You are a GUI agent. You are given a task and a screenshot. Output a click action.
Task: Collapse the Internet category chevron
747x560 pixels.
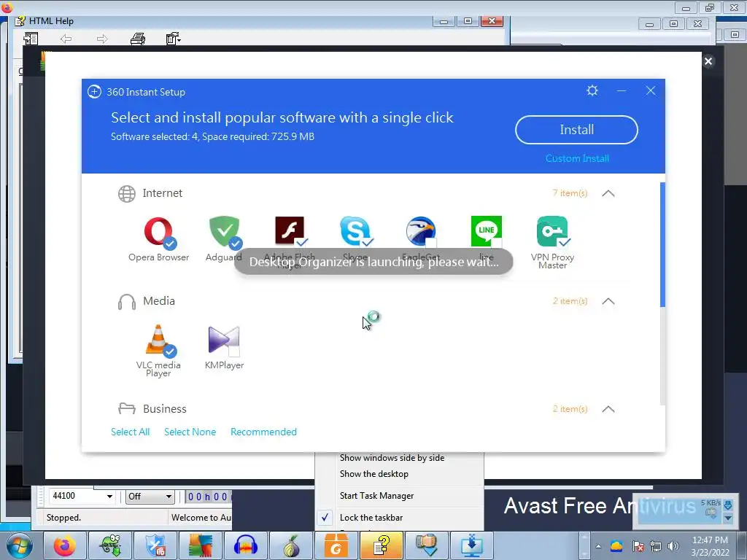point(608,193)
